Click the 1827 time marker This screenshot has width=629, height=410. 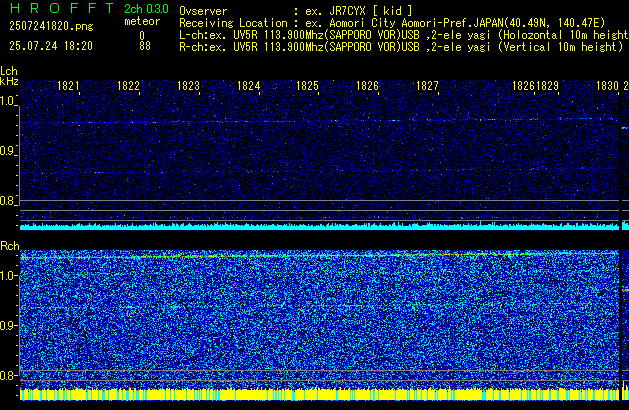[427, 86]
